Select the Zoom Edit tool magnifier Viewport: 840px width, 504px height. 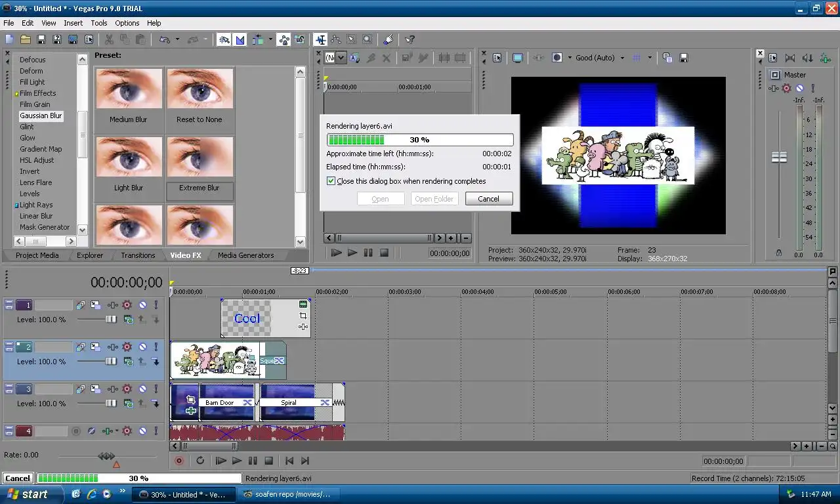click(367, 39)
